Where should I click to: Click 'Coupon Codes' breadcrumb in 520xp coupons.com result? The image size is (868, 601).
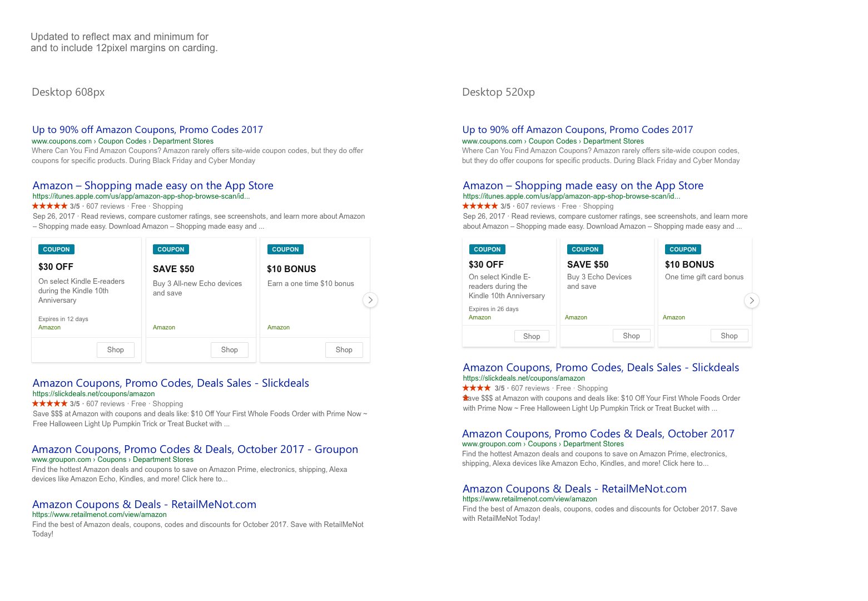(553, 141)
